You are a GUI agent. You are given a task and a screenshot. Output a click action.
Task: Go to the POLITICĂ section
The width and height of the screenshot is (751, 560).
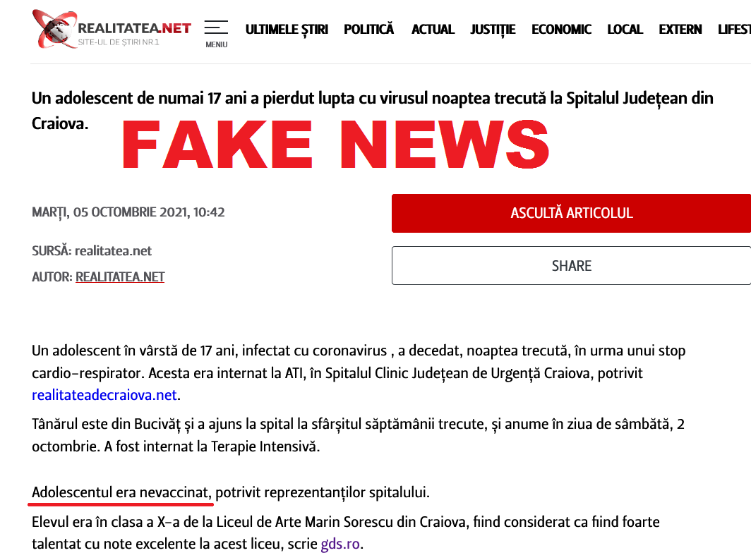tap(368, 29)
